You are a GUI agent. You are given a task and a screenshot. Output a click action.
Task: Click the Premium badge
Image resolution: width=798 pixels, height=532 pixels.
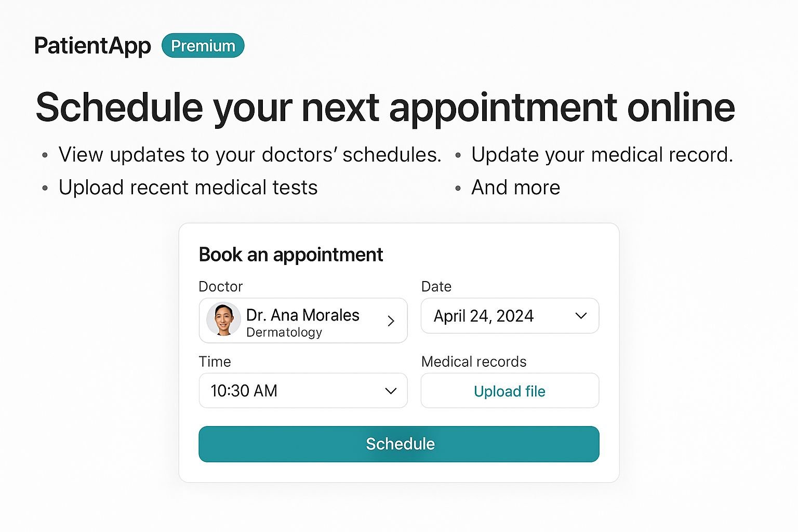click(x=203, y=46)
